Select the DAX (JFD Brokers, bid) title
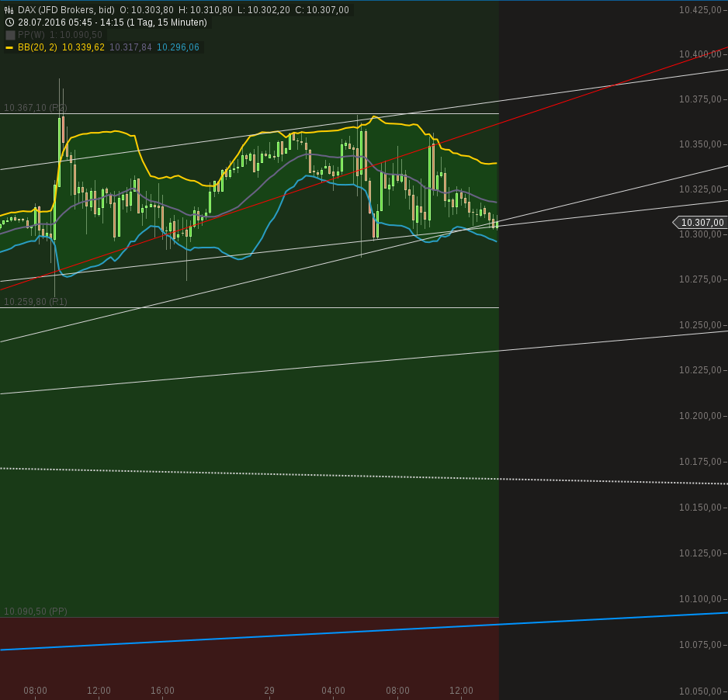The width and height of the screenshot is (728, 700). tap(66, 10)
